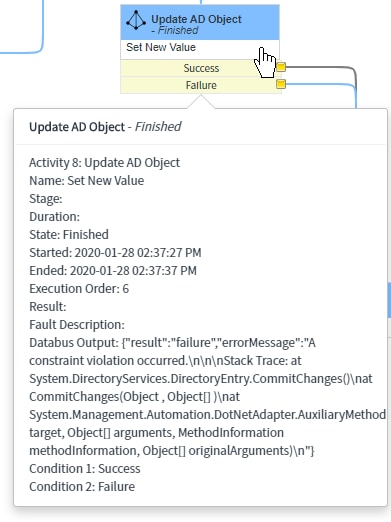Click Condition 1: Success in the popup
This screenshot has height=522, width=391.
[85, 469]
